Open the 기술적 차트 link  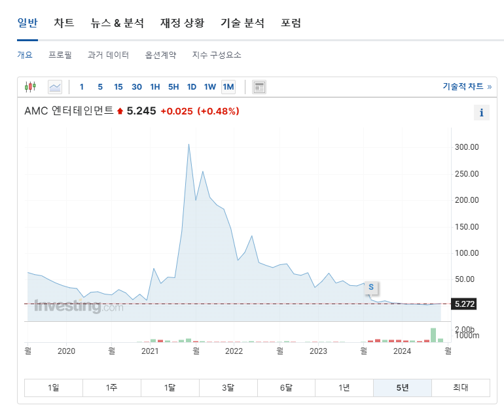pos(467,86)
